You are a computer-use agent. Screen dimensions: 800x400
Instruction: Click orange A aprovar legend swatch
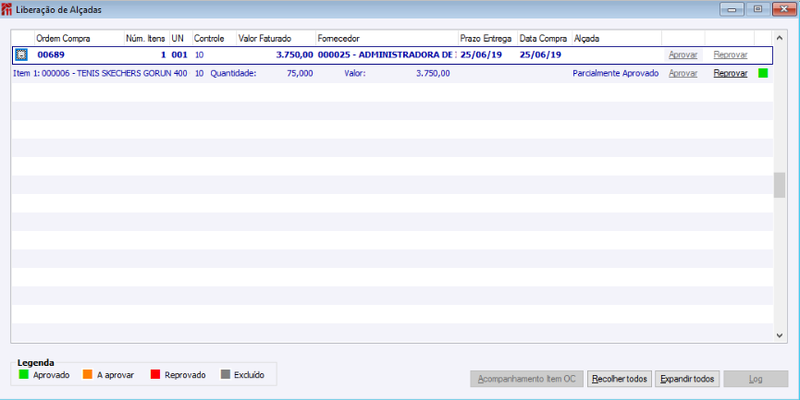pyautogui.click(x=87, y=374)
